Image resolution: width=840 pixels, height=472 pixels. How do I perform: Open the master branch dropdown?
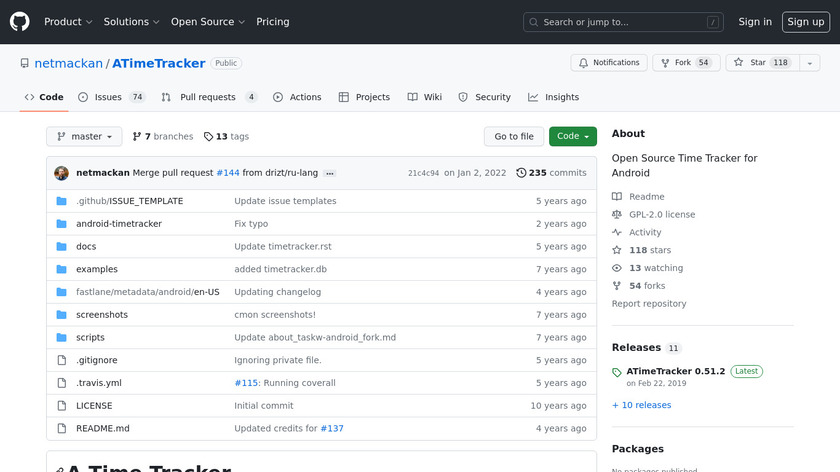pyautogui.click(x=84, y=137)
